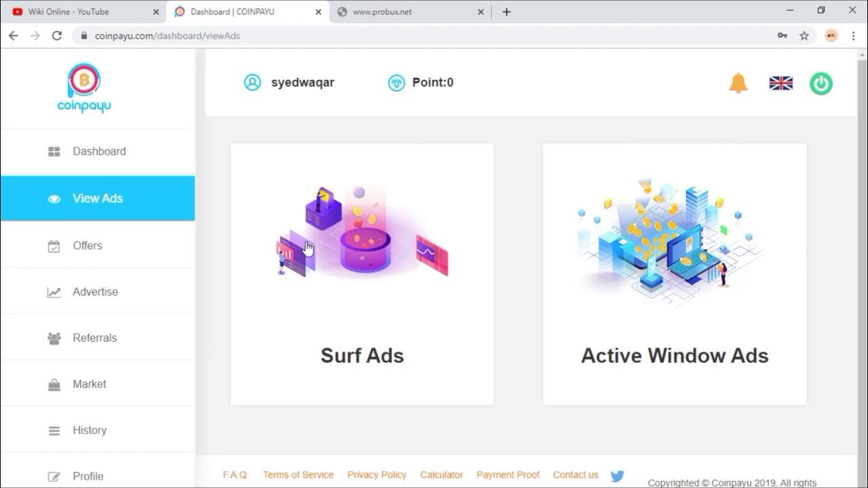Click the site padlock icon in address bar
868x488 pixels.
(84, 36)
